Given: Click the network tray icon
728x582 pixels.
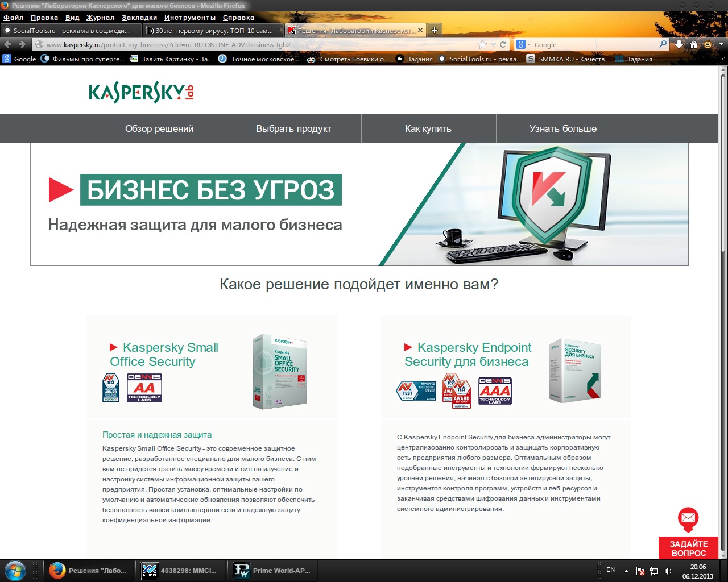Looking at the screenshot, I should pyautogui.click(x=654, y=571).
